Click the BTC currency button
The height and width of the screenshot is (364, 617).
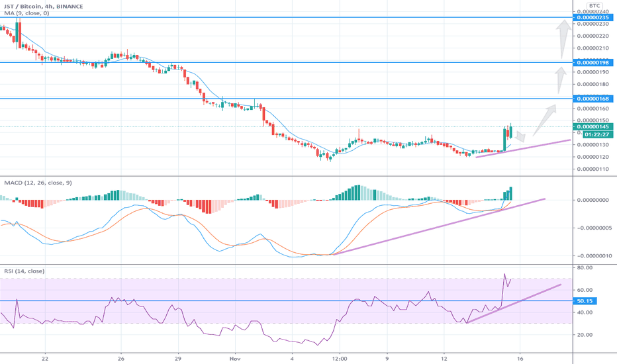click(594, 6)
